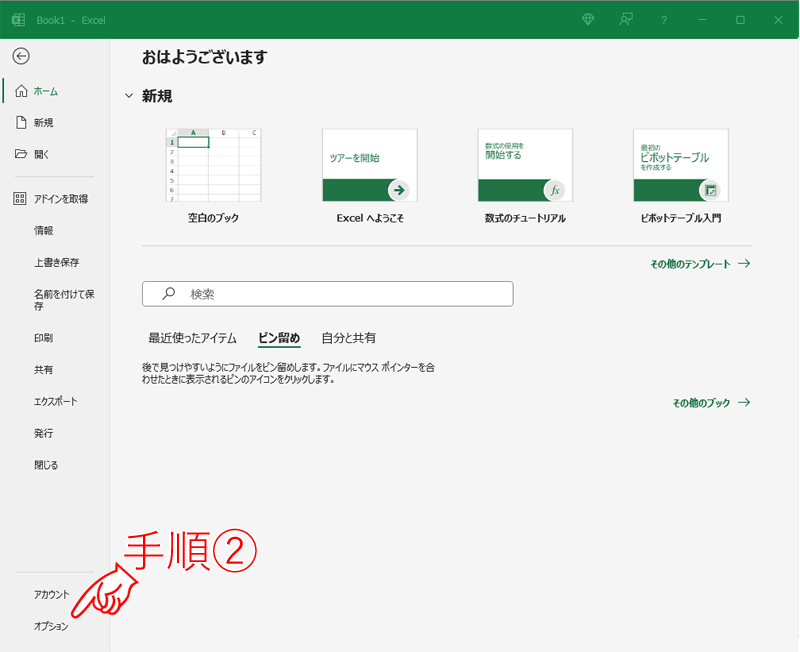Click the new document icon beside 新規
The height and width of the screenshot is (652, 800).
21,122
